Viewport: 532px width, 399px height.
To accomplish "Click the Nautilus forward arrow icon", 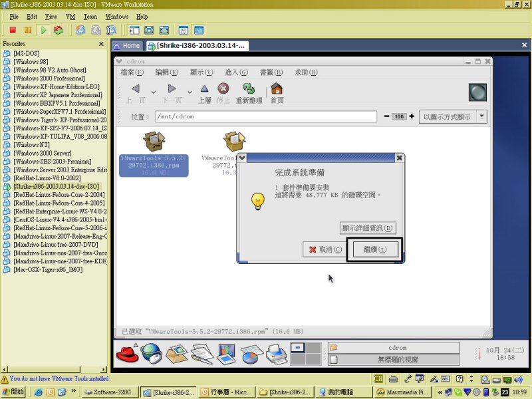I will click(x=172, y=88).
